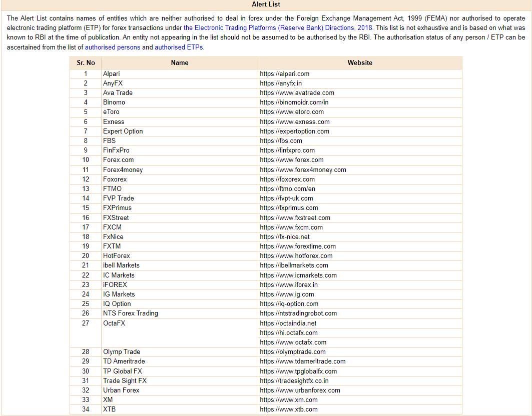Select the https://www.exness.com cell
The height and width of the screenshot is (416, 532).
[360, 121]
